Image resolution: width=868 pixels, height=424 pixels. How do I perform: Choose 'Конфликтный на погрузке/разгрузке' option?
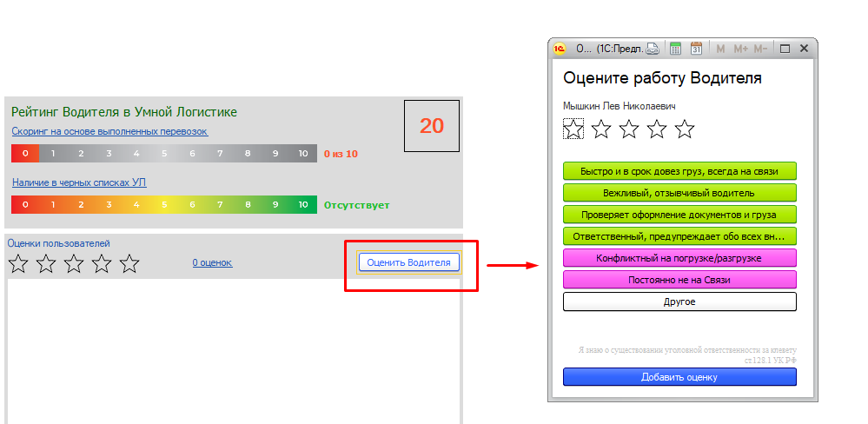click(679, 258)
